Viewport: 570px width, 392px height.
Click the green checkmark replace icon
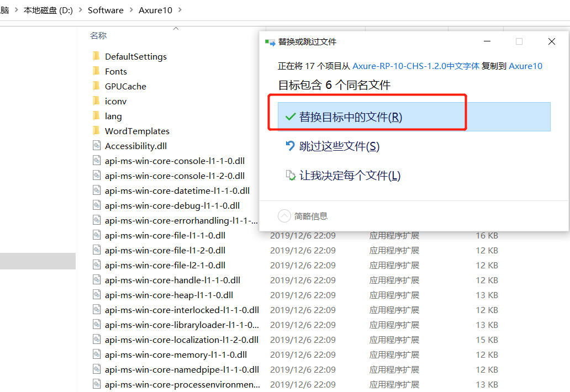point(290,117)
